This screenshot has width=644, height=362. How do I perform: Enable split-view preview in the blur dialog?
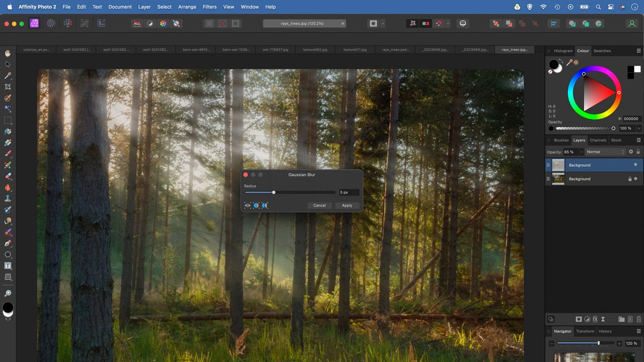(256, 205)
